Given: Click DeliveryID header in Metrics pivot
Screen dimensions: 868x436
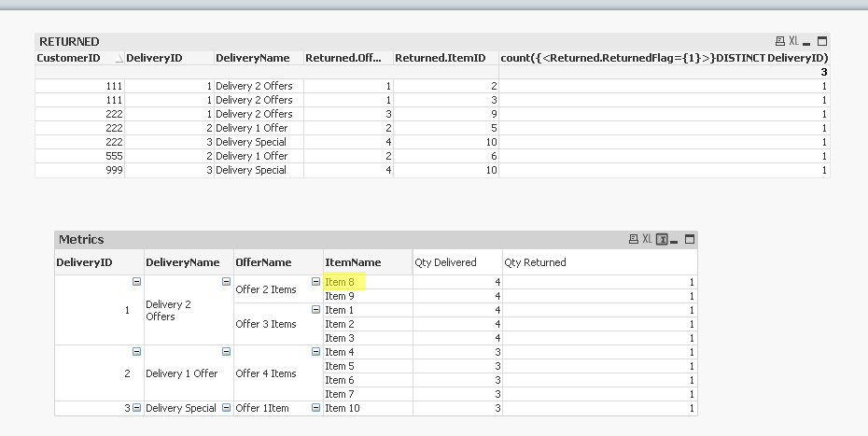Looking at the screenshot, I should coord(100,262).
